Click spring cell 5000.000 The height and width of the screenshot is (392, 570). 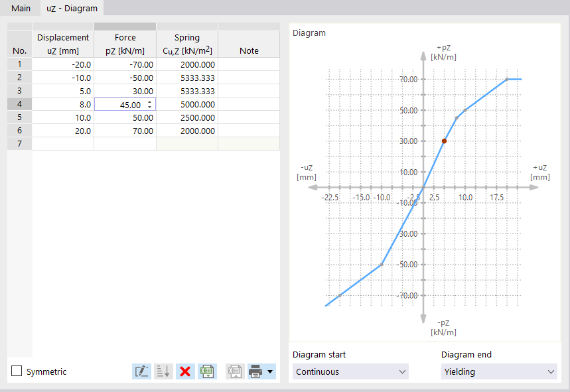point(187,104)
